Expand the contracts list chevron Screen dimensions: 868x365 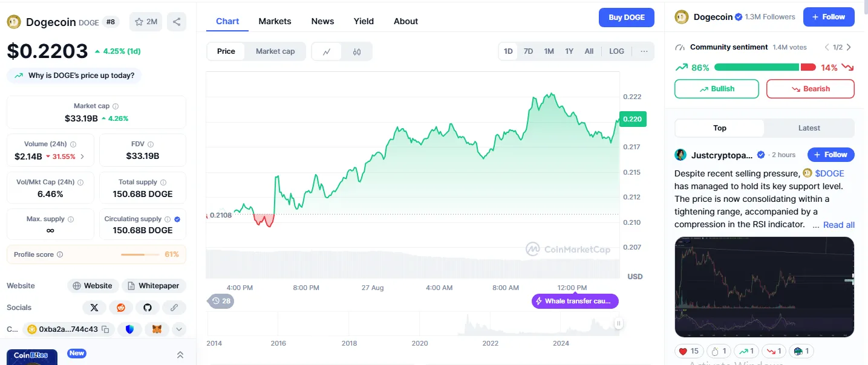179,329
